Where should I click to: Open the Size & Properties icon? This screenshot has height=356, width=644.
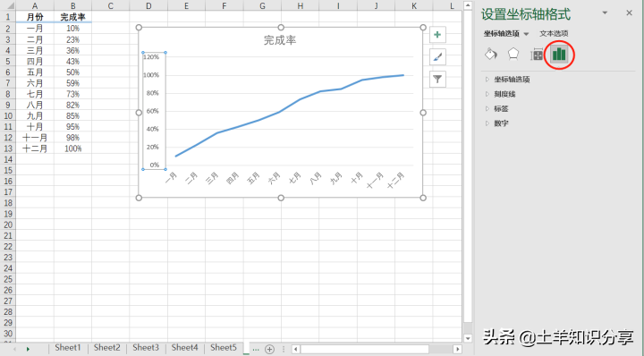[x=537, y=55]
